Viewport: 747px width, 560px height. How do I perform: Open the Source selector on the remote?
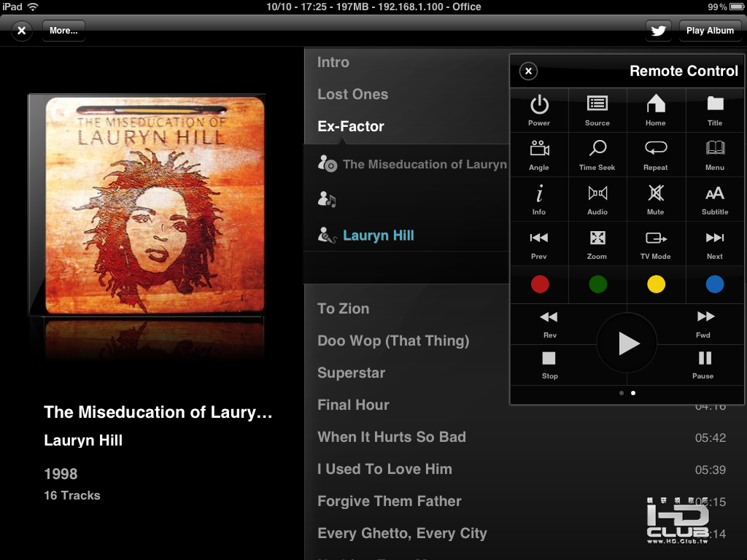coord(597,111)
